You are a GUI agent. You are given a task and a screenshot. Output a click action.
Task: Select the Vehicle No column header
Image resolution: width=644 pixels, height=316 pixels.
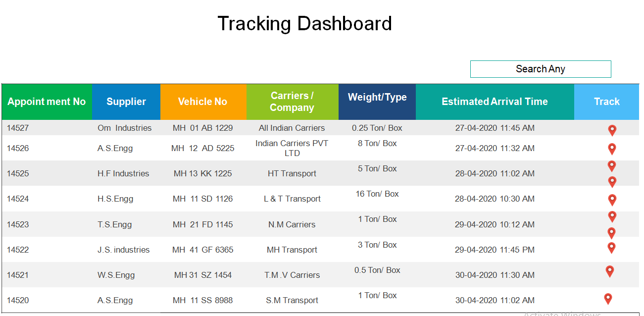pyautogui.click(x=202, y=102)
